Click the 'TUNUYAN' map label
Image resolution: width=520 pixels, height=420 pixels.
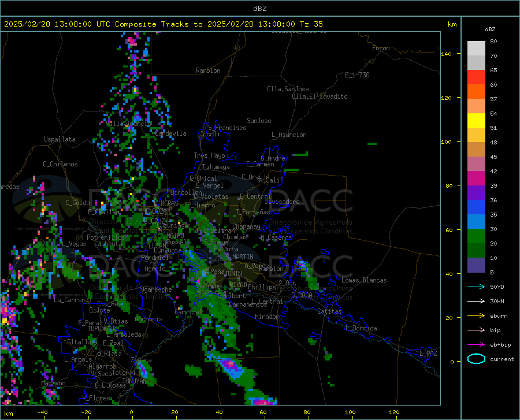click(x=134, y=381)
